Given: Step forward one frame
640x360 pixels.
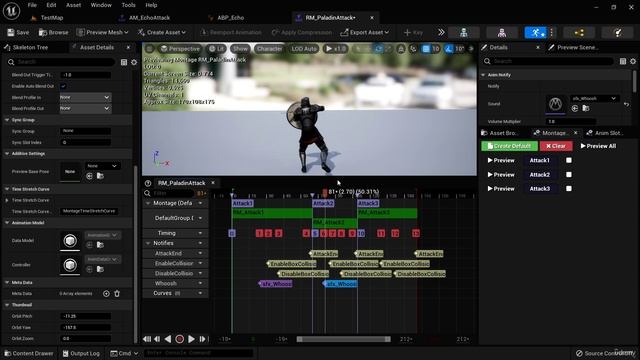Looking at the screenshot, I should 202,339.
